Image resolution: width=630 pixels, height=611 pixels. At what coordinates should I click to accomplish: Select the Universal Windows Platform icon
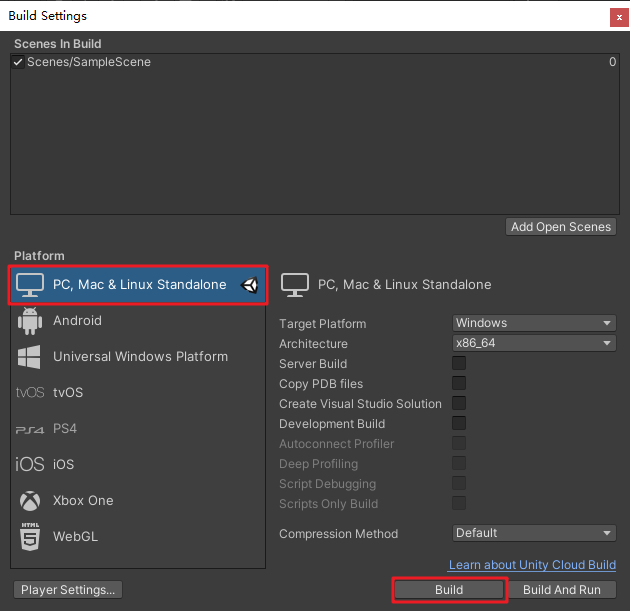(30, 357)
